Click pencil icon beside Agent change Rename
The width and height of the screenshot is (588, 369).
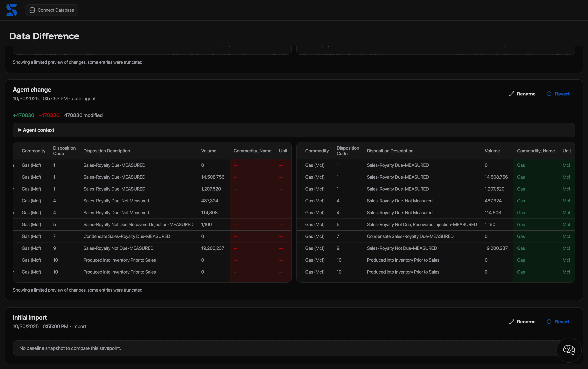click(x=512, y=94)
